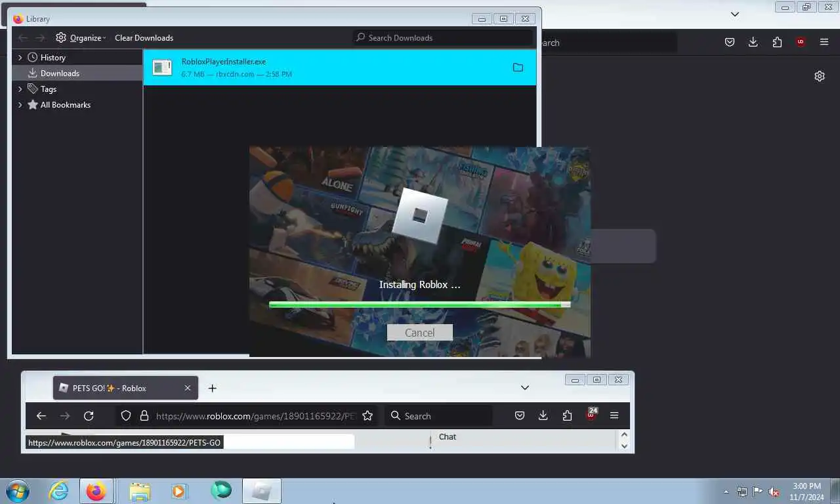Click the roblox.com URL address field

256,415
